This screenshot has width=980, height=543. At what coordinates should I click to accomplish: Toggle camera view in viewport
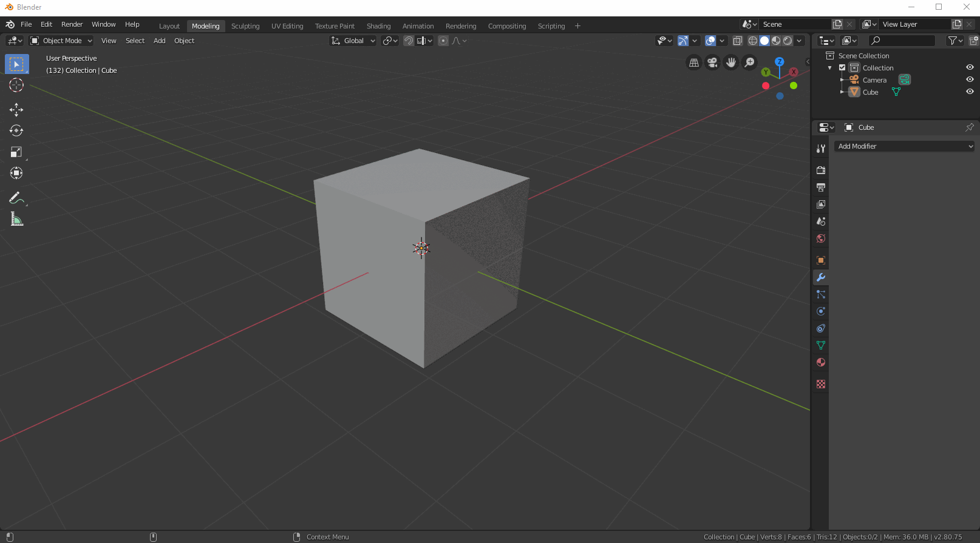712,62
